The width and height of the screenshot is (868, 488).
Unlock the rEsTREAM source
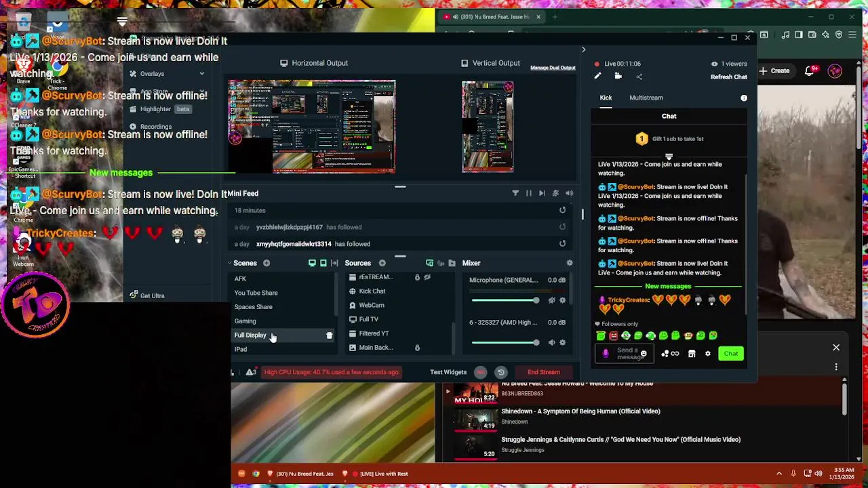click(417, 277)
